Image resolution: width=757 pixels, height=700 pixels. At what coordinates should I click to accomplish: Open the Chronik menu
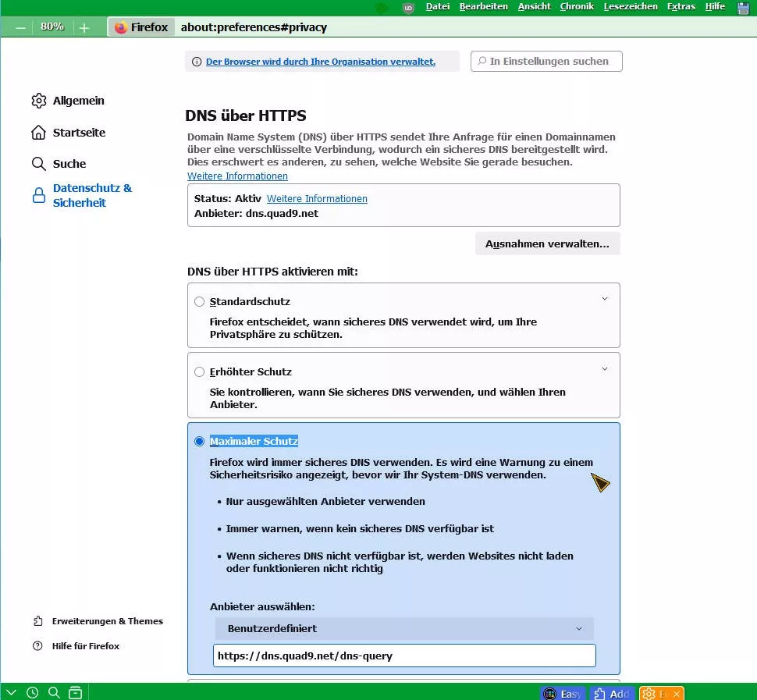pyautogui.click(x=577, y=6)
